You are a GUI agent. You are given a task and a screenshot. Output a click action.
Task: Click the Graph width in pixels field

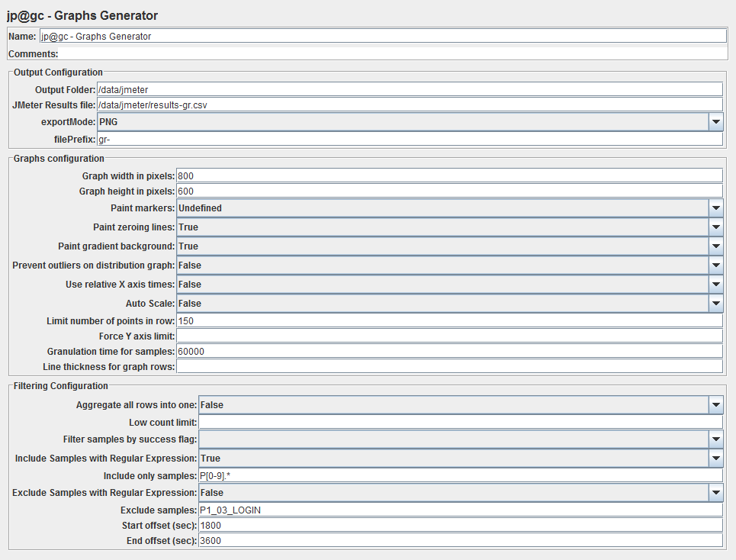coord(450,176)
